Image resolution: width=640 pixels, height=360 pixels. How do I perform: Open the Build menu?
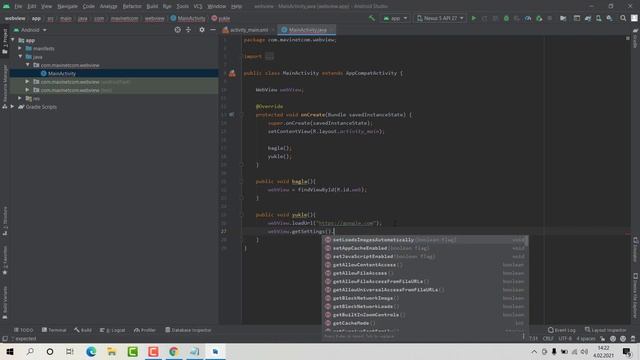pyautogui.click(x=152, y=7)
